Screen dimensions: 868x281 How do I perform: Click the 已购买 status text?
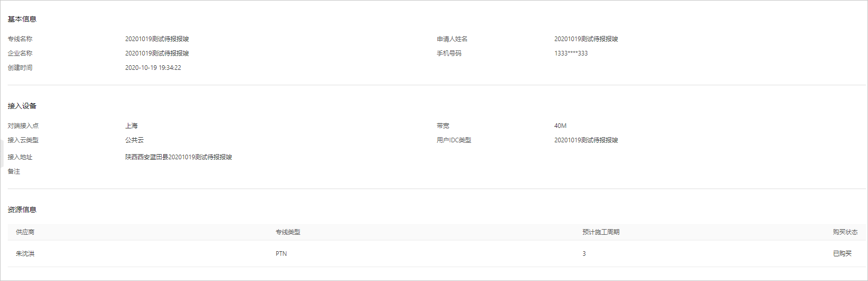(842, 254)
